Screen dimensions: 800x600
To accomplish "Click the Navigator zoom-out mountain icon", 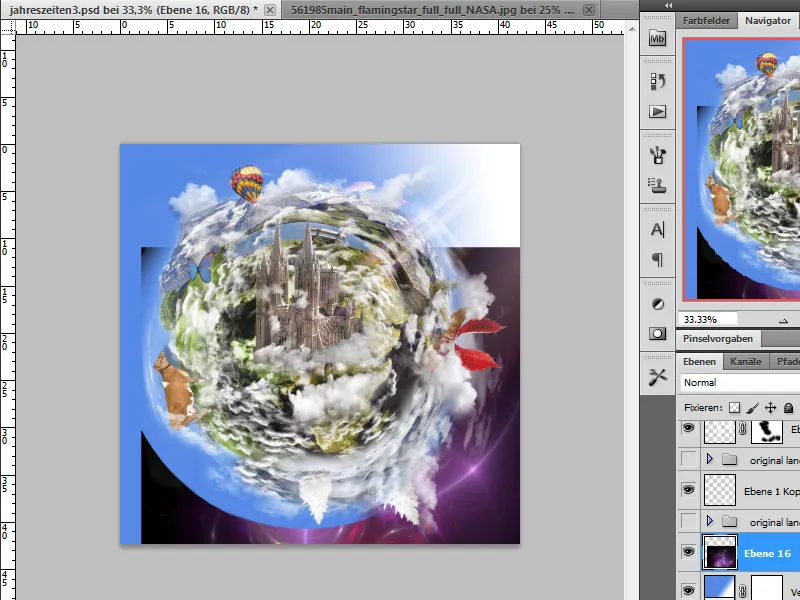I will point(784,320).
